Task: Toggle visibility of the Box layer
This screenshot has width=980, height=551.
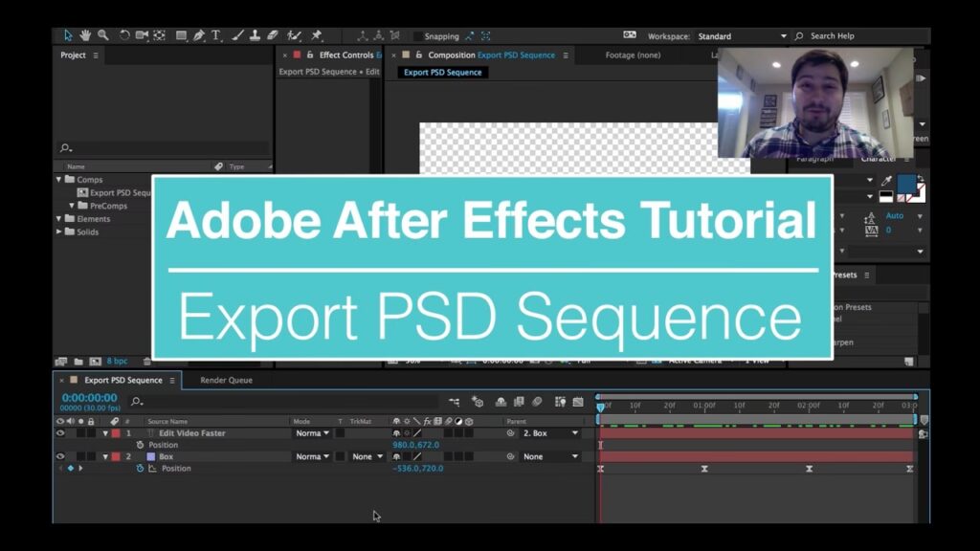Action: pos(60,457)
